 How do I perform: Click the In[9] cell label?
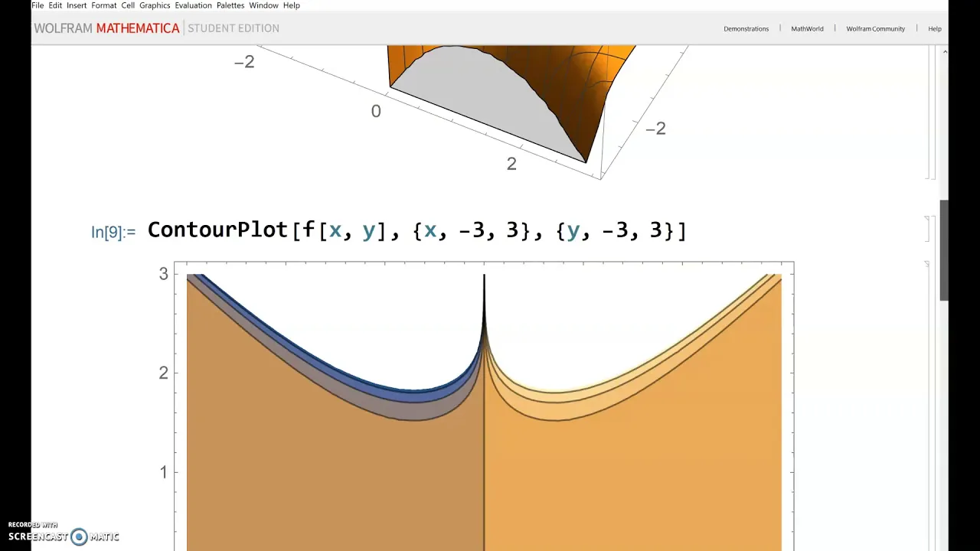click(x=113, y=232)
